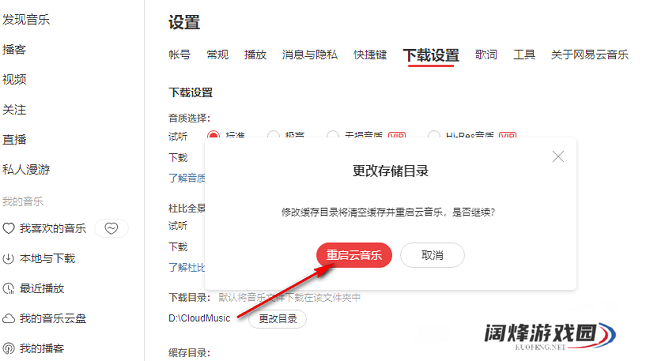
Task: Open the 快捷键 settings tab
Action: tap(370, 55)
